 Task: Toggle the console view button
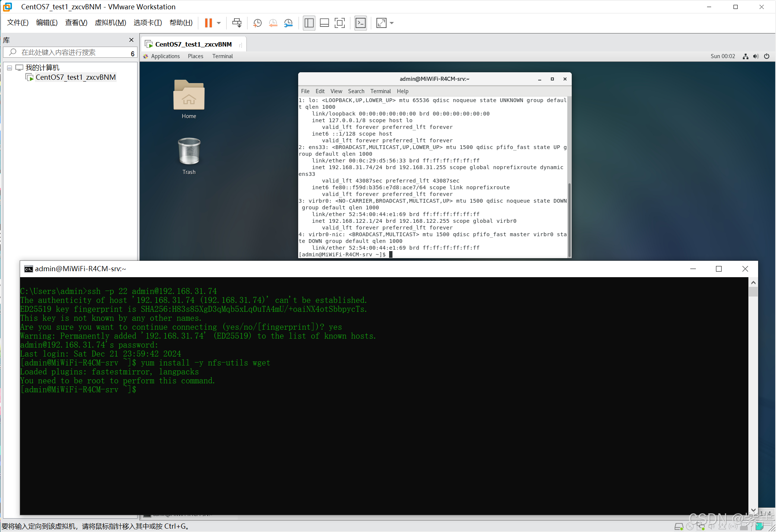point(360,23)
